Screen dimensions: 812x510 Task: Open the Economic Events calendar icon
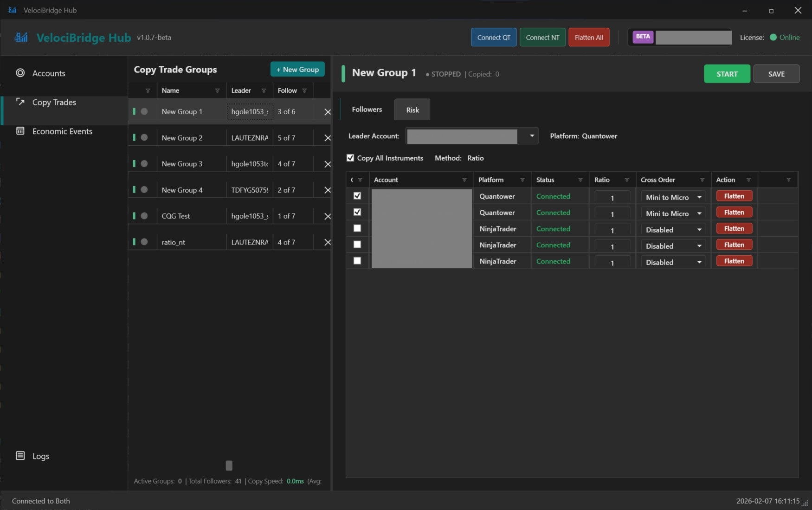coord(21,131)
